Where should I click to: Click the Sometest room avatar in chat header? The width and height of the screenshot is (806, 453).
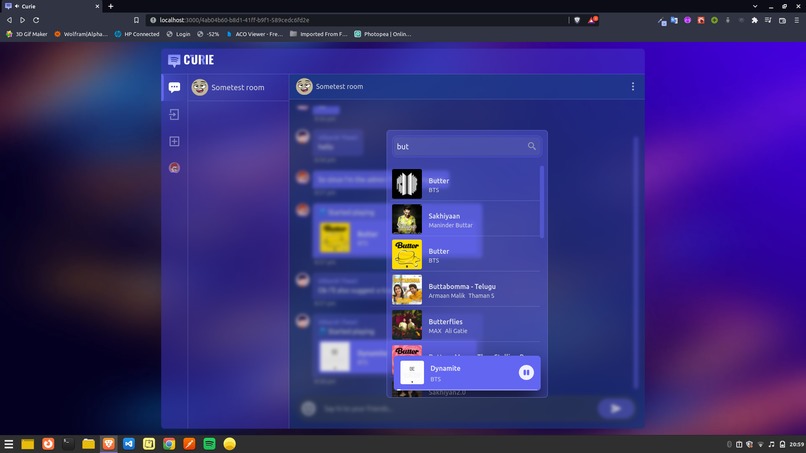(304, 86)
